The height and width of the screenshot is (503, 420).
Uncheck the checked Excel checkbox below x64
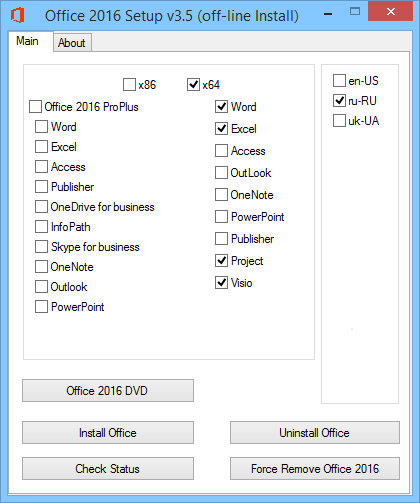pyautogui.click(x=221, y=129)
